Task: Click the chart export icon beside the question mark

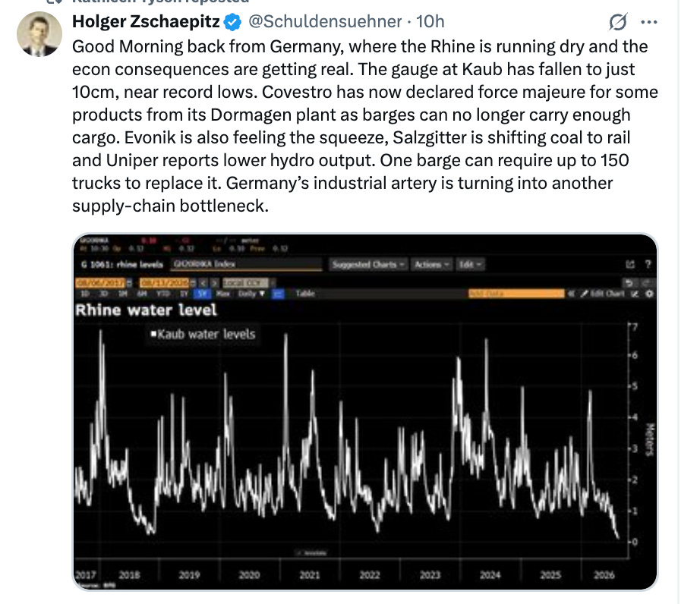Action: (x=630, y=265)
